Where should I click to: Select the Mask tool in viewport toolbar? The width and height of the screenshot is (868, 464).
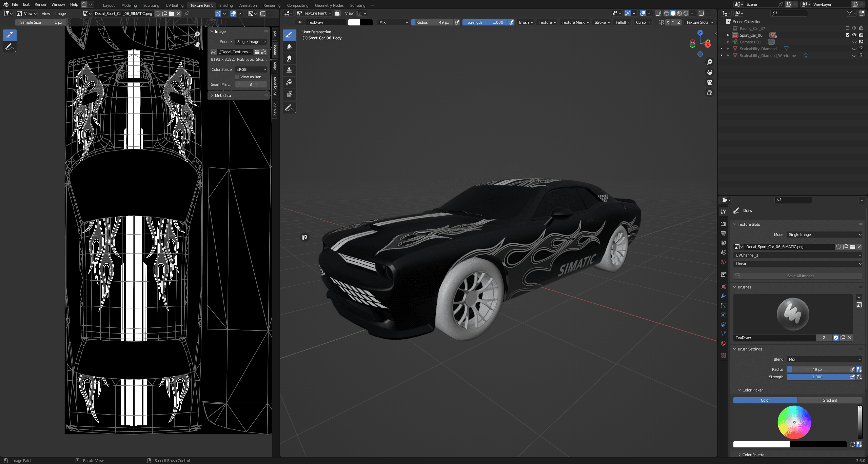click(289, 94)
